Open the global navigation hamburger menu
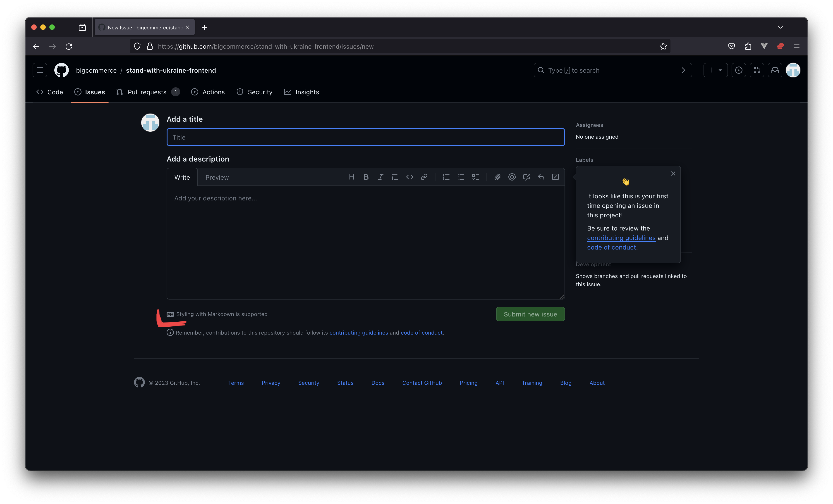 (x=40, y=70)
